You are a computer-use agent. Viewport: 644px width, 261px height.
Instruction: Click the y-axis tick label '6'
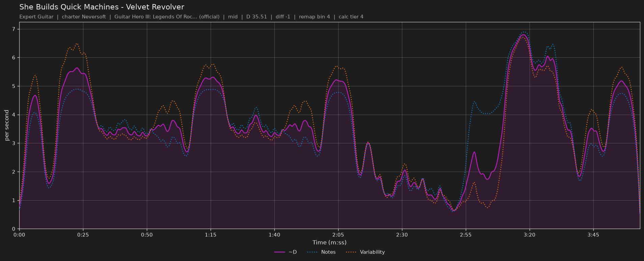click(14, 58)
